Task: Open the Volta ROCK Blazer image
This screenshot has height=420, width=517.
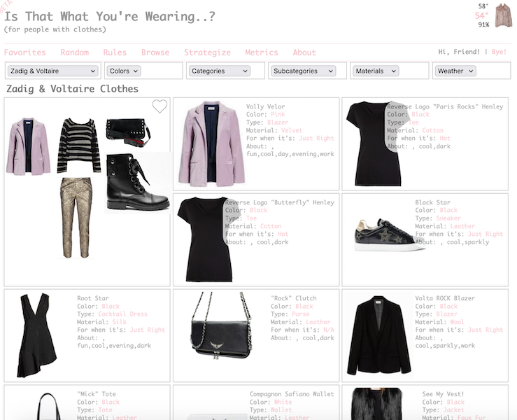Action: 379,335
